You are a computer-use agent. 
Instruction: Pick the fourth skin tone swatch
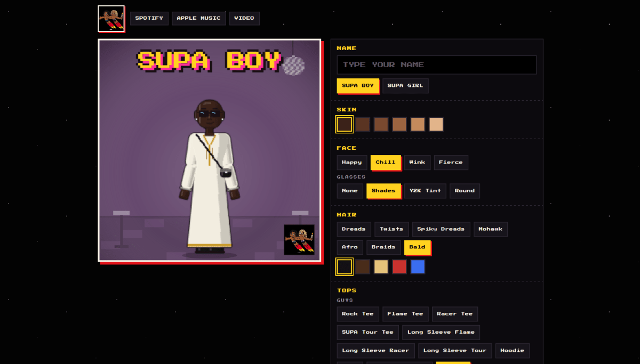[399, 124]
